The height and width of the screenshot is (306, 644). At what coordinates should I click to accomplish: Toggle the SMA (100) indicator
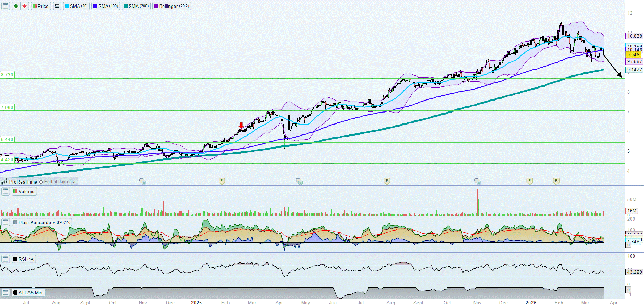coord(106,6)
